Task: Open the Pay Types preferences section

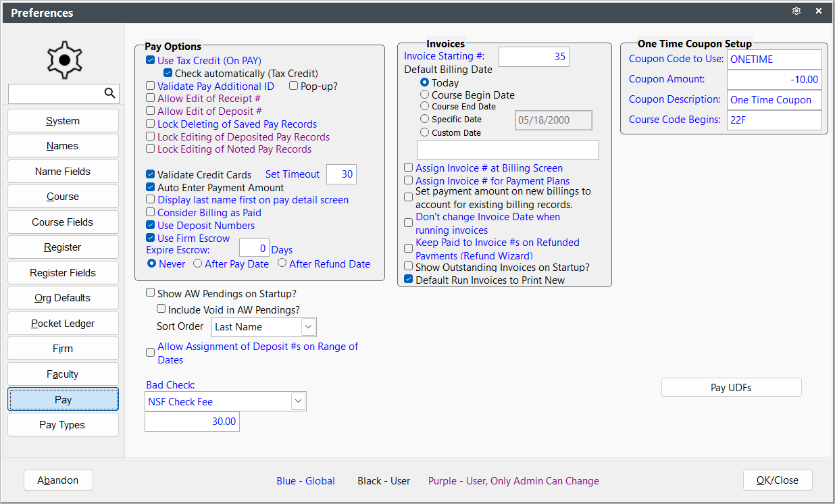Action: click(x=63, y=425)
